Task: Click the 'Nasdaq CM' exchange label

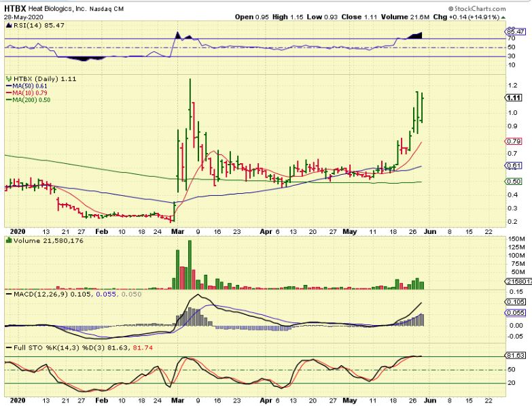Action: click(106, 9)
